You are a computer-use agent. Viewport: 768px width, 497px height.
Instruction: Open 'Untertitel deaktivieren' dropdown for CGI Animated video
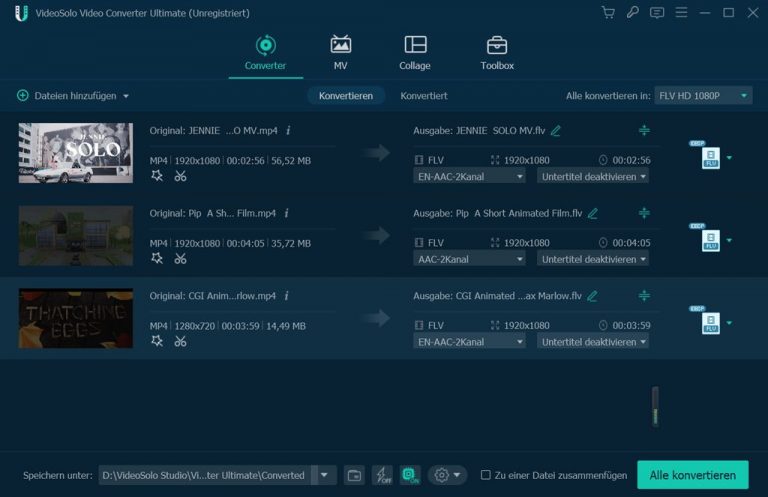pos(594,342)
